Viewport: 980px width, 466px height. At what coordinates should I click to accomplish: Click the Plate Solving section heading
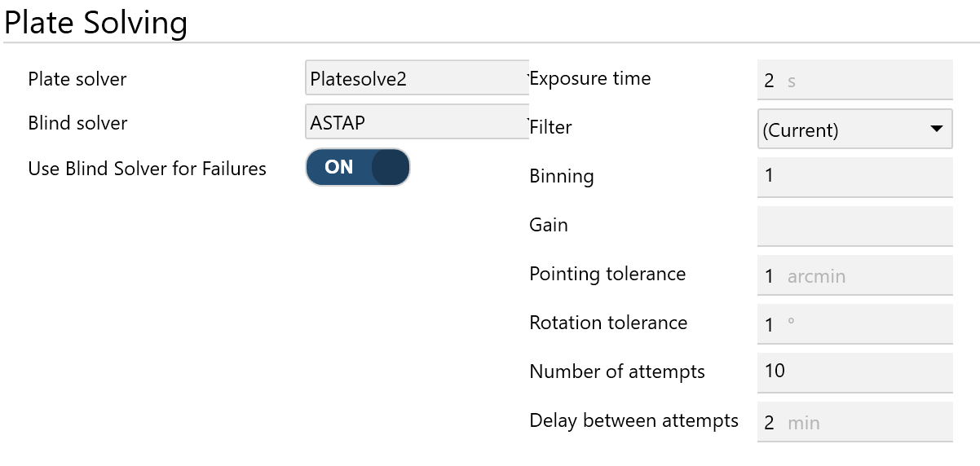click(96, 22)
